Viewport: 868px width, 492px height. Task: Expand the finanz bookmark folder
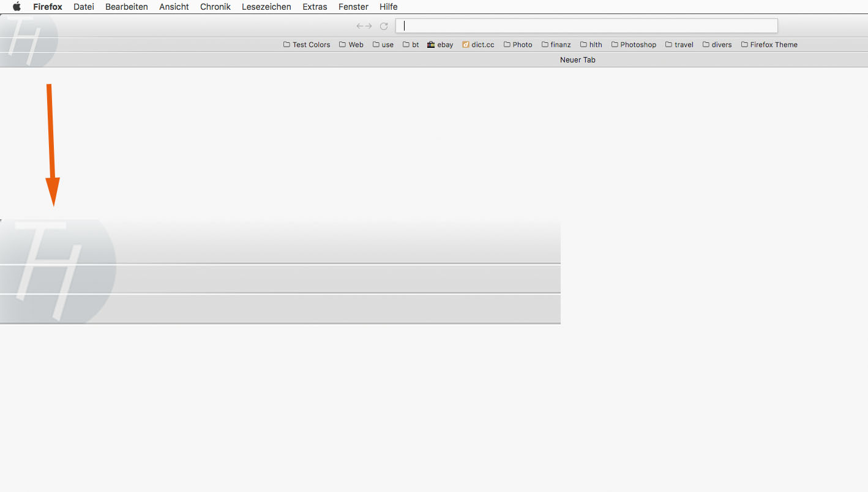click(x=556, y=45)
